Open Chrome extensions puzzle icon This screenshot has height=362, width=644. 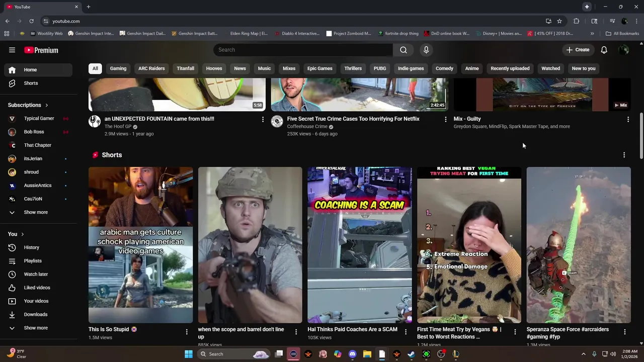click(x=577, y=21)
